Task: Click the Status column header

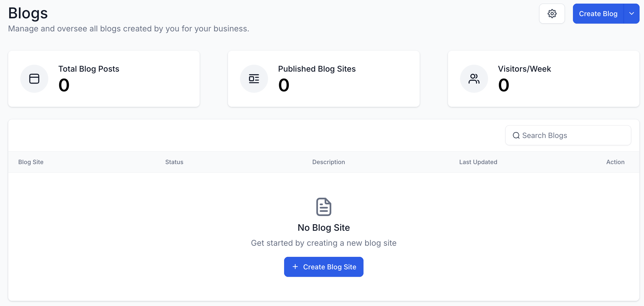Action: [x=174, y=162]
